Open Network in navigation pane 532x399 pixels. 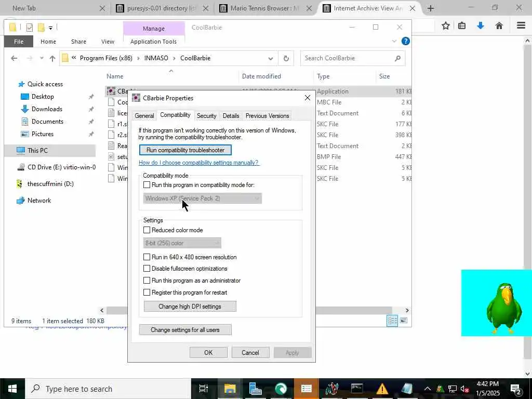click(39, 201)
